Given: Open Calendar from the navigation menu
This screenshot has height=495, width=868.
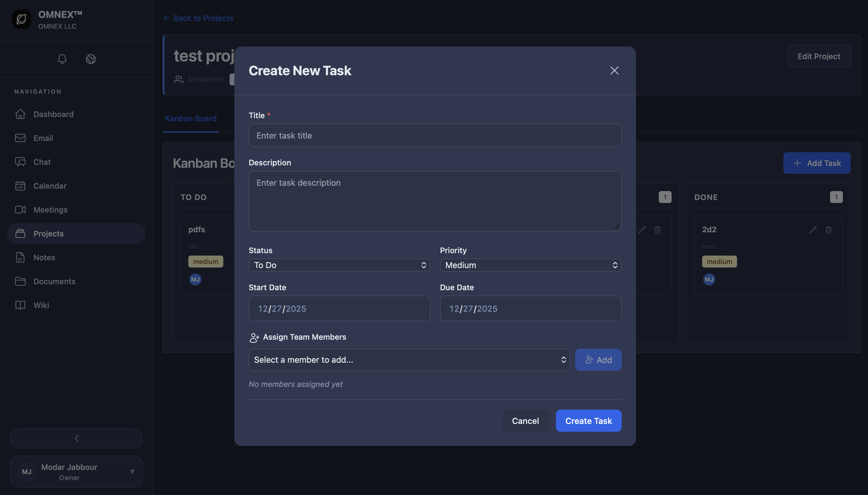Looking at the screenshot, I should (50, 186).
